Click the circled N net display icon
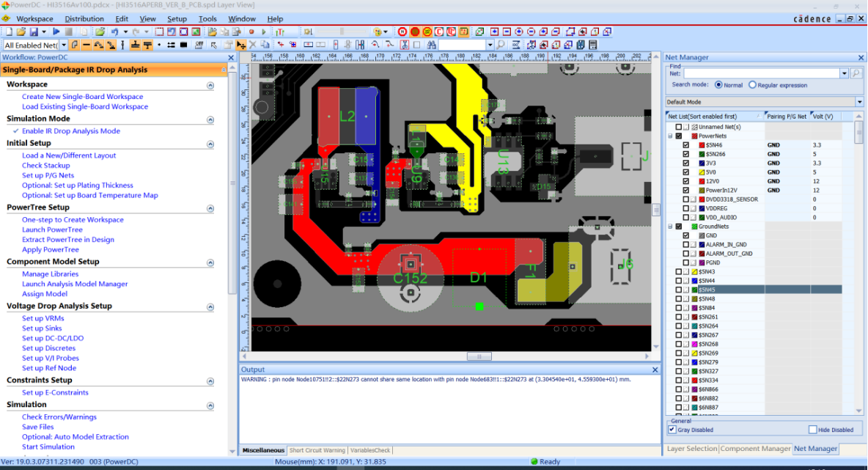This screenshot has height=470, width=868. click(x=402, y=32)
